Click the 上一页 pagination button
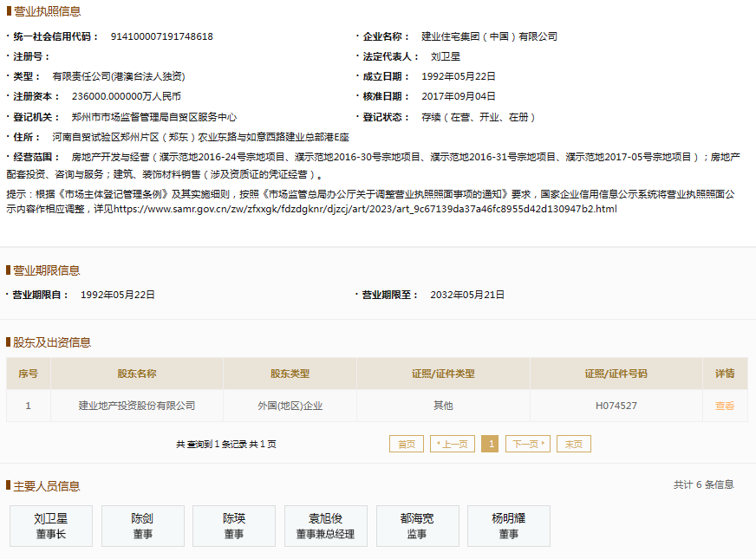Image resolution: width=756 pixels, height=559 pixels. click(x=451, y=443)
